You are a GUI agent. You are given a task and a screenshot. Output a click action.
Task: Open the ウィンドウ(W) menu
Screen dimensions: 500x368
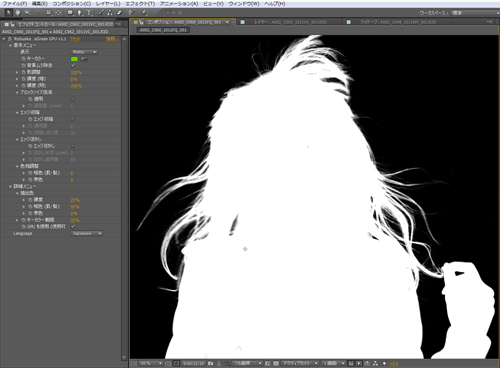244,4
